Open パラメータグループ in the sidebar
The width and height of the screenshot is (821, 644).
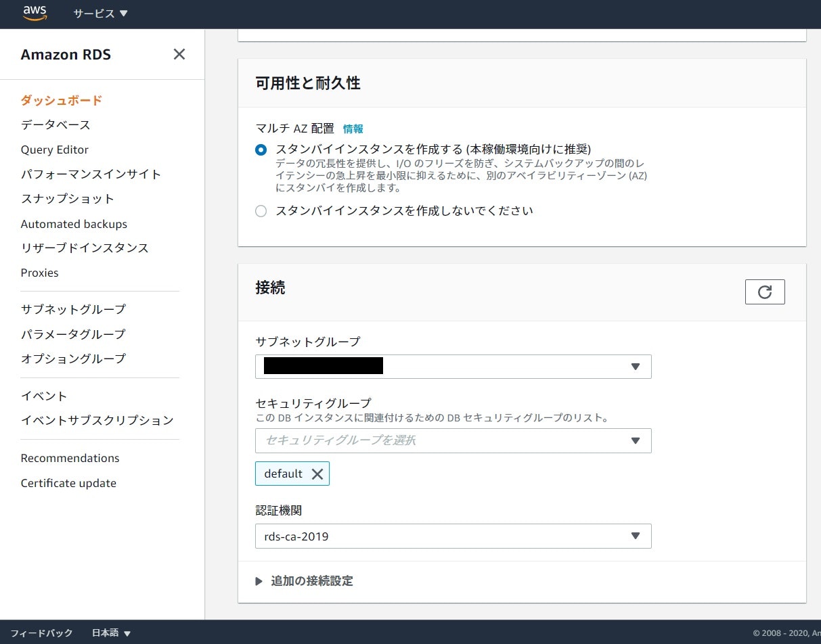73,334
